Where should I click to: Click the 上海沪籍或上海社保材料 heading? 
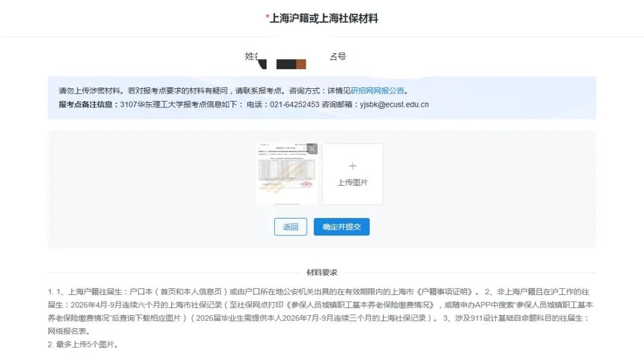pos(324,19)
